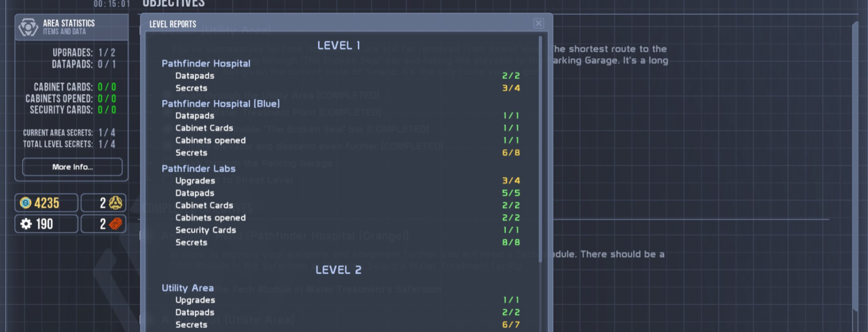Screen dimensions: 868x332
Task: Click the Area Statistics hexagon emblem icon
Action: (x=28, y=27)
